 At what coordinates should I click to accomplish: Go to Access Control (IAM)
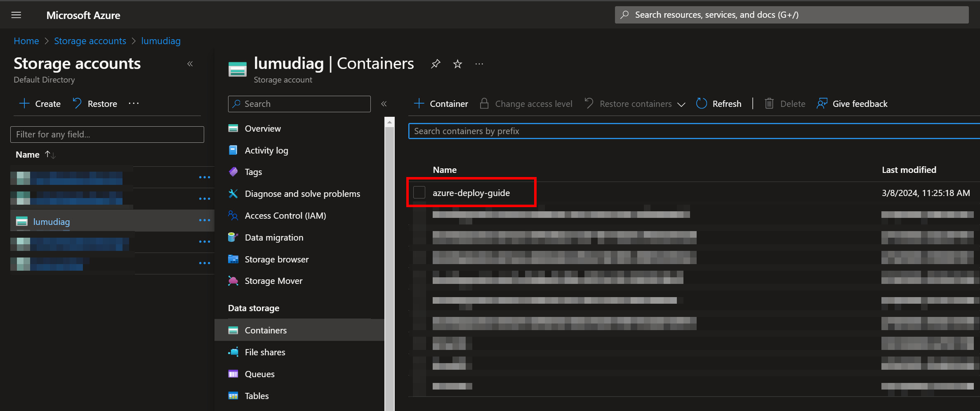click(x=285, y=215)
